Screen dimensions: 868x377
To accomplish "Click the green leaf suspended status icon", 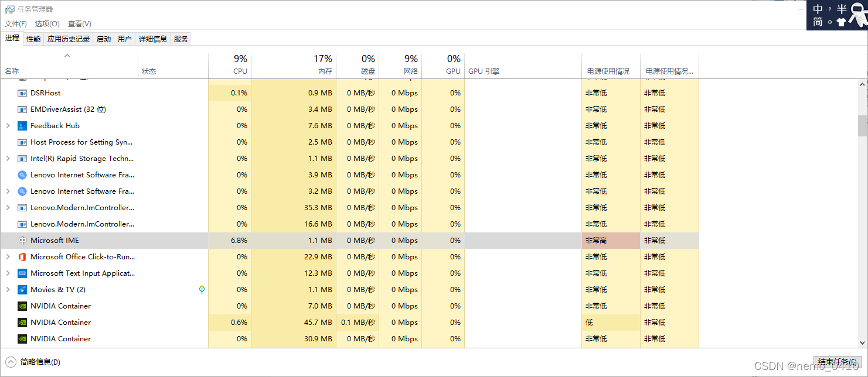I will coord(202,289).
